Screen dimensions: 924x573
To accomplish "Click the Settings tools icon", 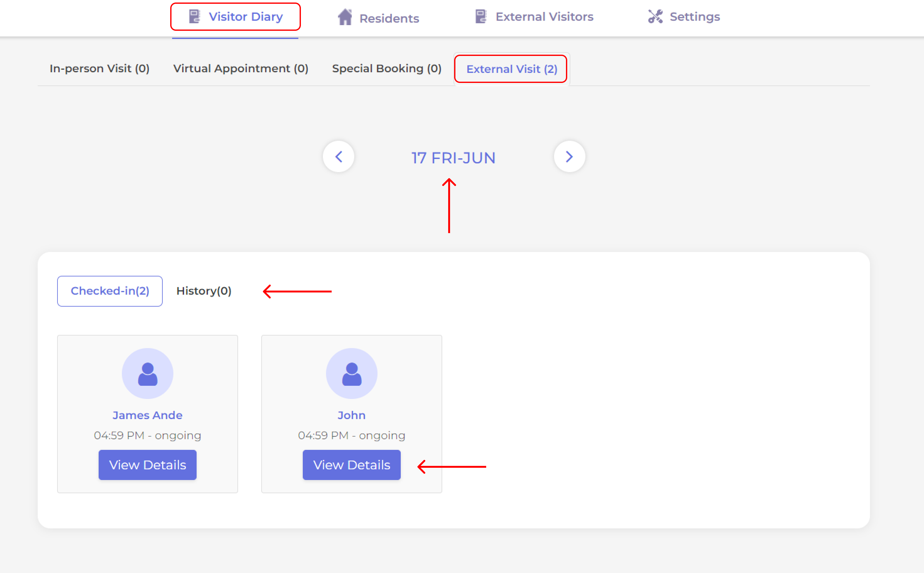I will click(x=655, y=17).
